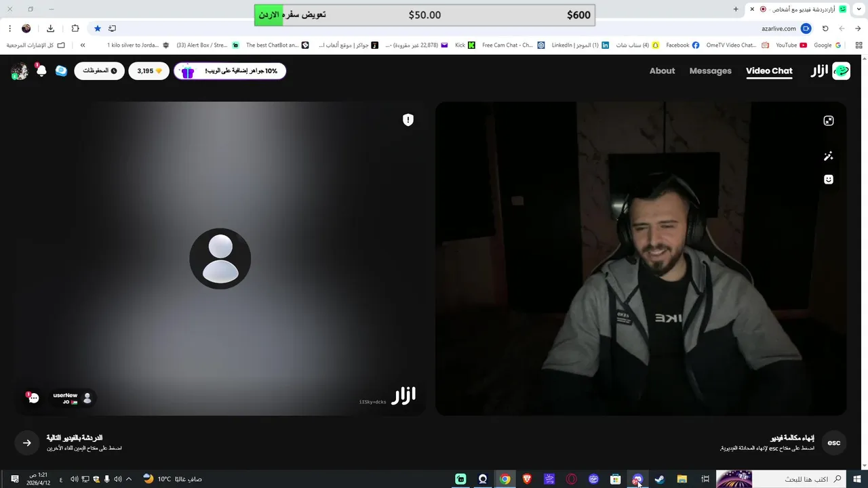Open The best ChatBot bookmark
This screenshot has width=868, height=488.
277,45
